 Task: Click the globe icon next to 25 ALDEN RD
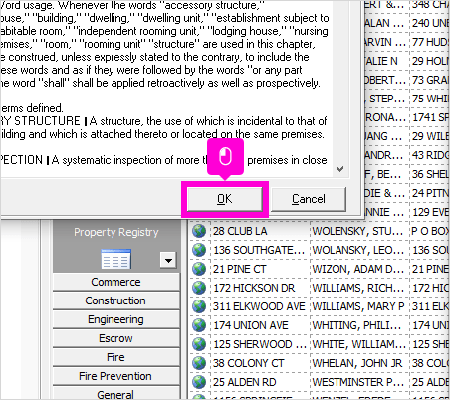pyautogui.click(x=199, y=382)
